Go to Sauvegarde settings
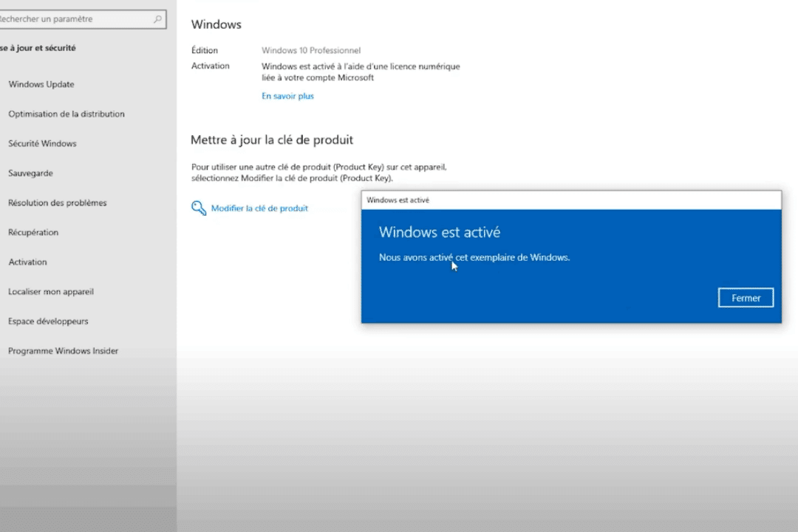Screen dimensions: 798x532 point(30,173)
